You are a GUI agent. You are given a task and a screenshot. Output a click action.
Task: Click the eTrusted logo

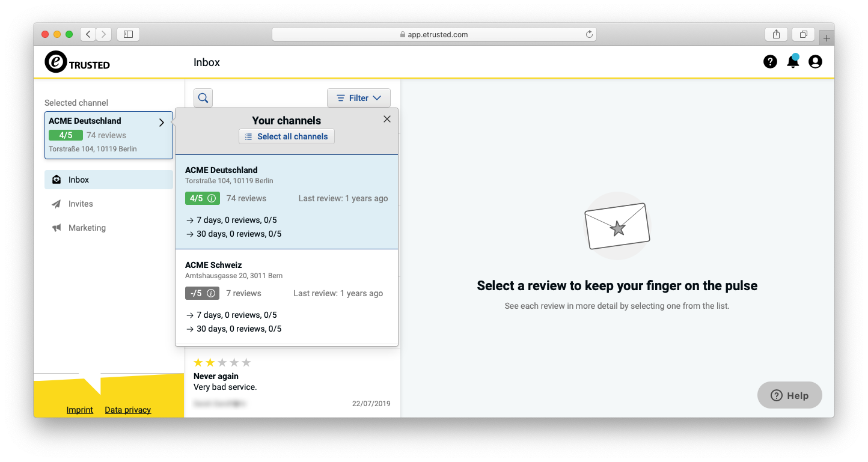click(77, 62)
